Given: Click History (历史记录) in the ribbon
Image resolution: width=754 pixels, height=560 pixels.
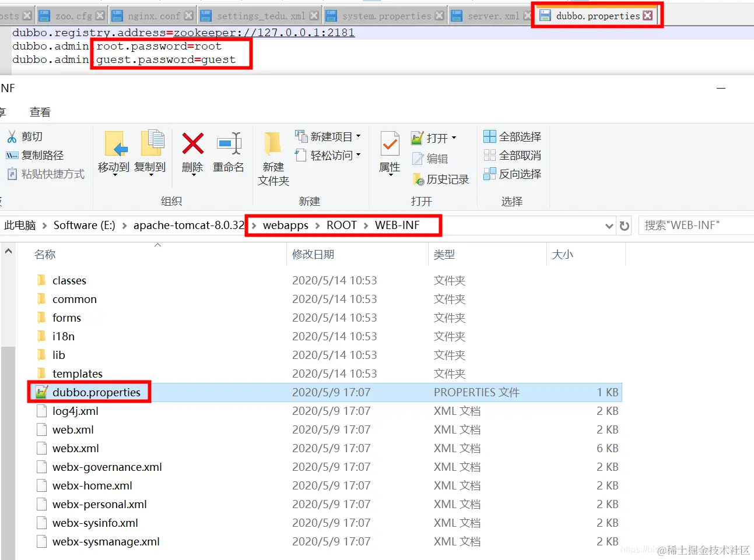Looking at the screenshot, I should pos(441,179).
